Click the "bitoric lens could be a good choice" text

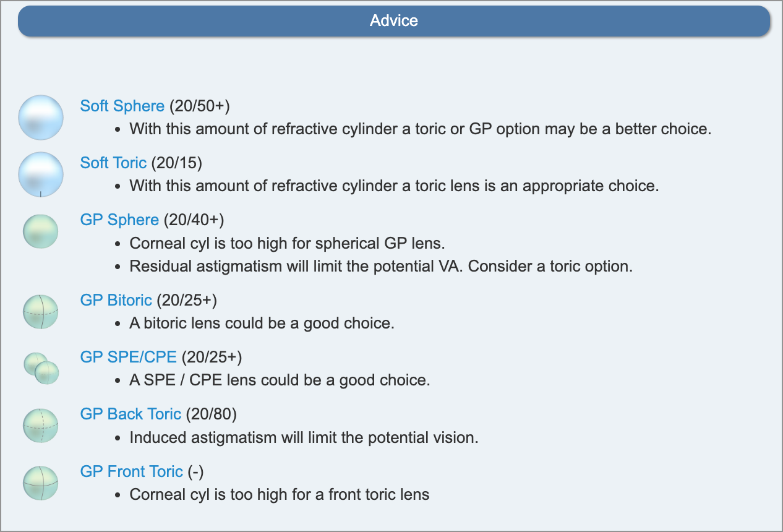click(262, 323)
